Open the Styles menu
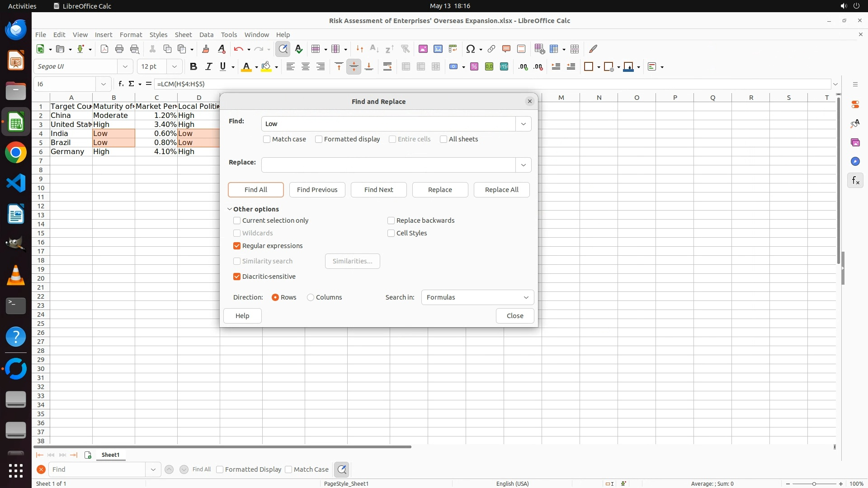 (x=158, y=35)
